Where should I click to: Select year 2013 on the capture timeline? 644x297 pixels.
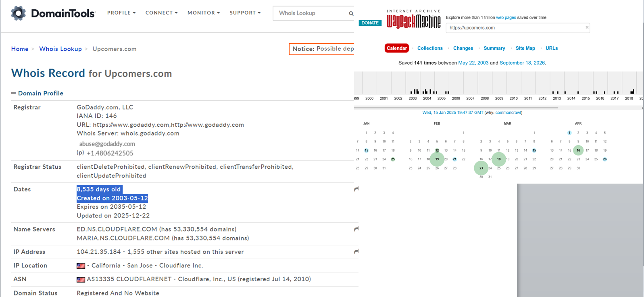557,98
